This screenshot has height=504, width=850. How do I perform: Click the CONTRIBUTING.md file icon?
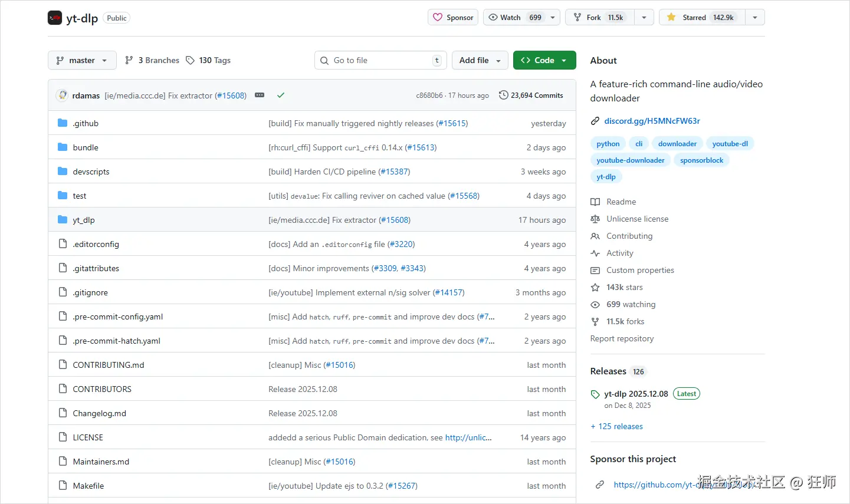click(x=63, y=364)
